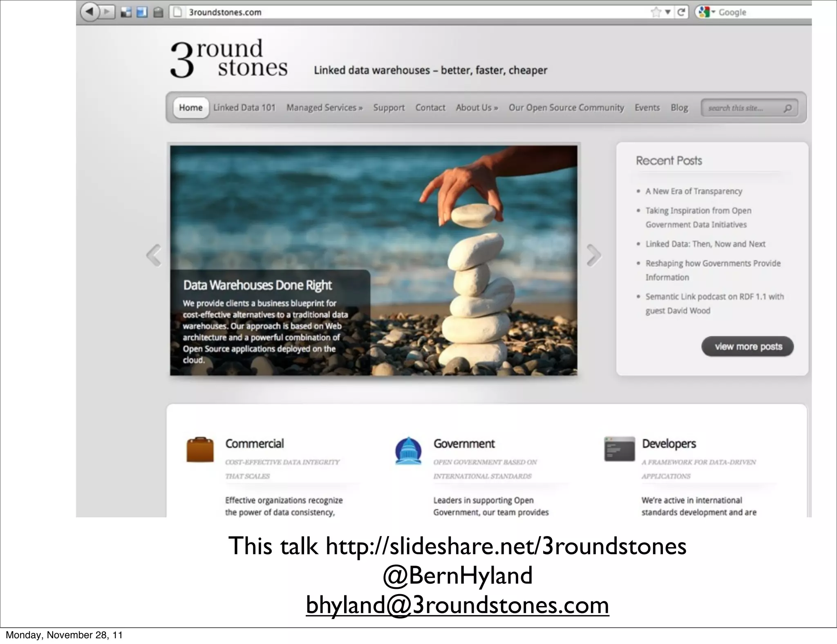Screen dimensions: 837x644
Task: Open Linked Data: Then, Now and Next post
Action: point(705,244)
